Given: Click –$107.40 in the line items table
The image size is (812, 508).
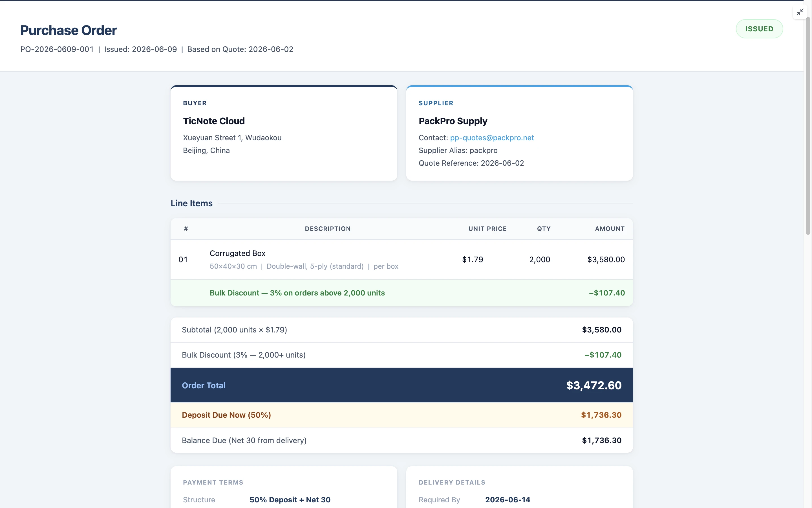Looking at the screenshot, I should [607, 293].
